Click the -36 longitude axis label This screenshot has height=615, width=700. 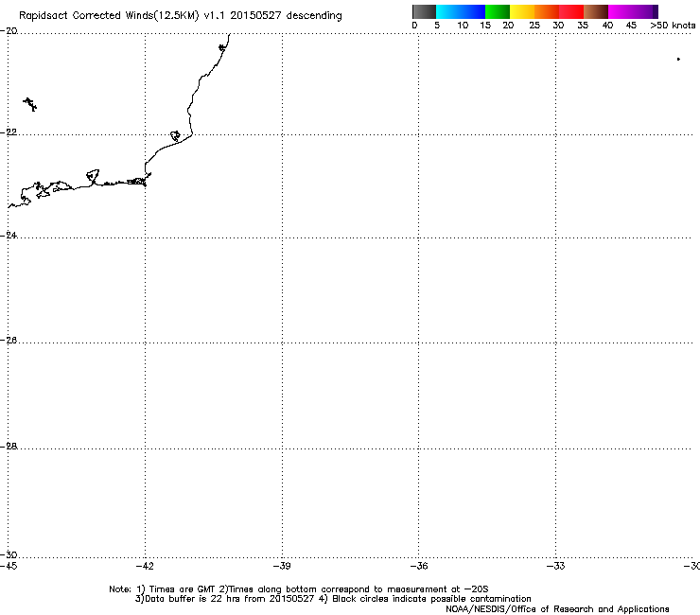click(x=419, y=567)
